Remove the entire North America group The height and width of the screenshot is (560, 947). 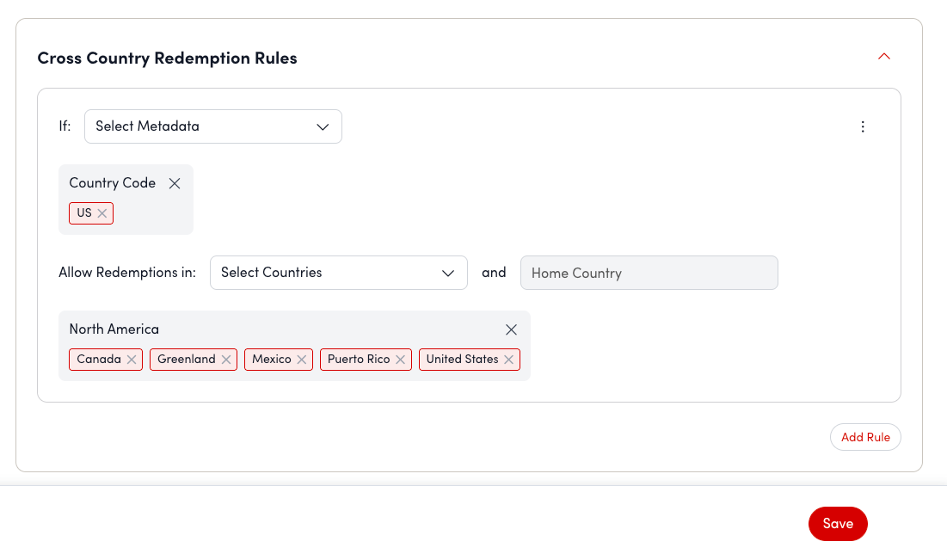coord(511,329)
